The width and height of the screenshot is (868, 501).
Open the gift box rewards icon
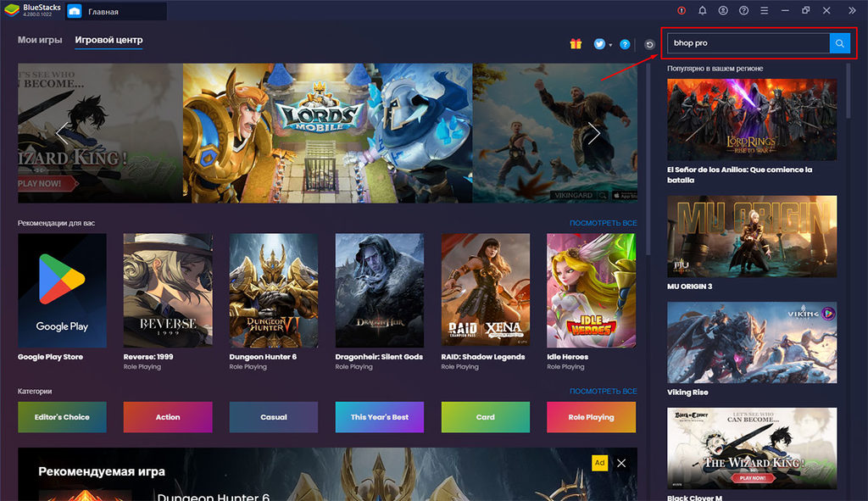point(576,44)
